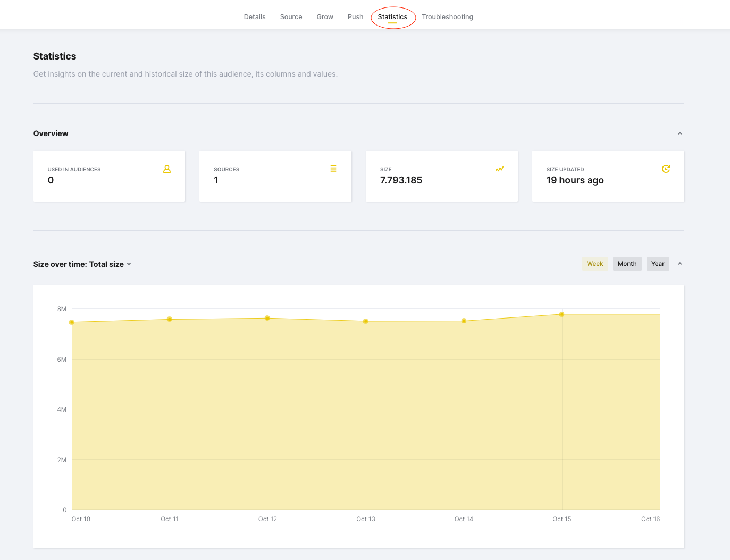This screenshot has width=730, height=560.
Task: Click the list icon in Sources card
Action: [x=333, y=169]
